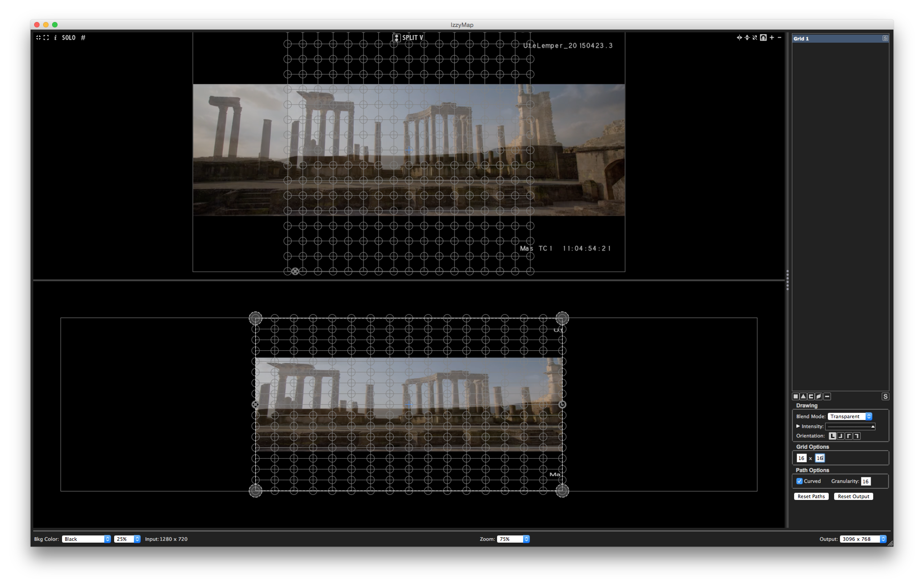Screen dimensions: 924x588
Task: Open the Zoom 75% dropdown
Action: click(513, 539)
